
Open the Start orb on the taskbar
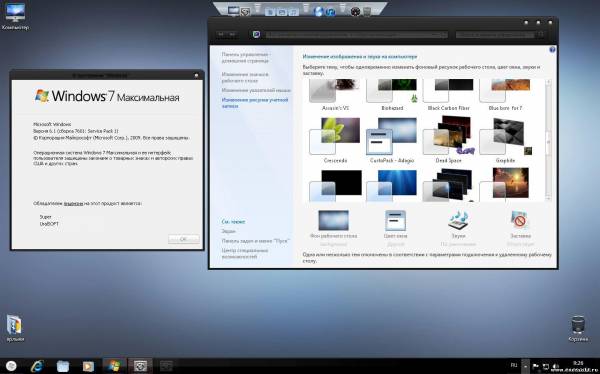tap(11, 366)
